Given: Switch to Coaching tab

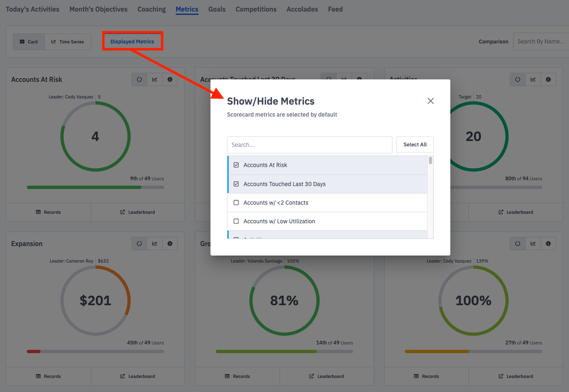Looking at the screenshot, I should pyautogui.click(x=152, y=9).
